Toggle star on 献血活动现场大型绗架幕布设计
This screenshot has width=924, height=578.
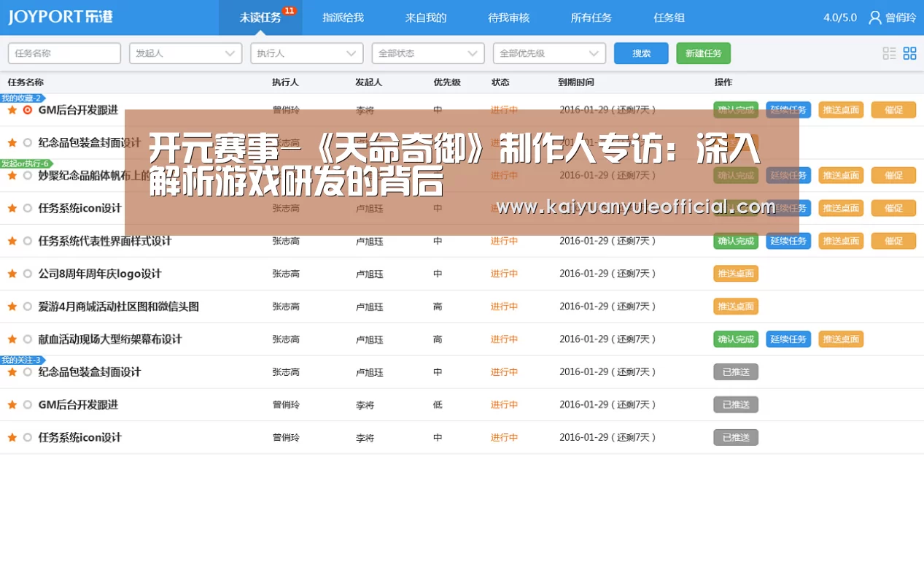[12, 339]
